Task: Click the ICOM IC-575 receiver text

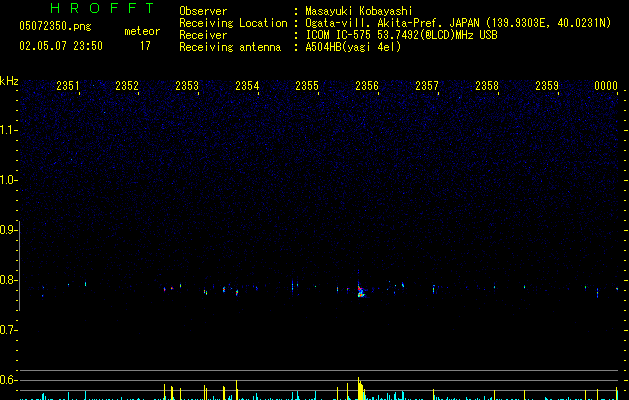Action: pos(401,35)
